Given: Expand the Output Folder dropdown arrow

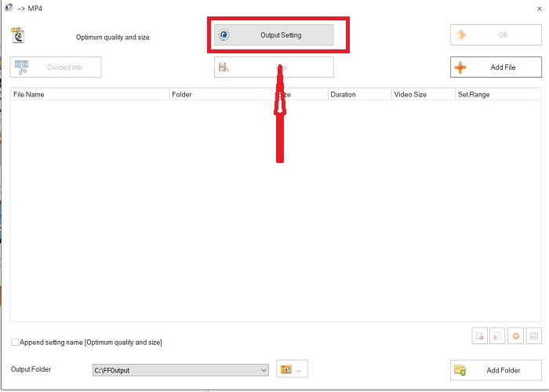Looking at the screenshot, I should tap(264, 370).
